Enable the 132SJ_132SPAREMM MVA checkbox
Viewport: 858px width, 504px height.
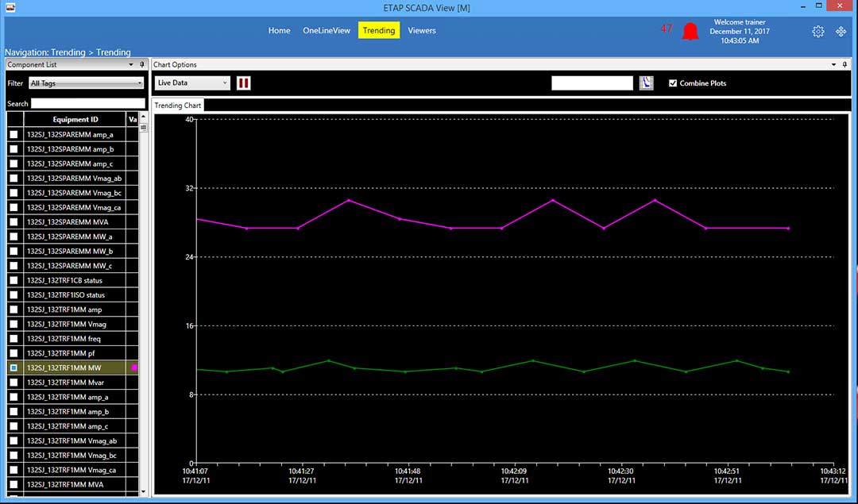pos(14,222)
